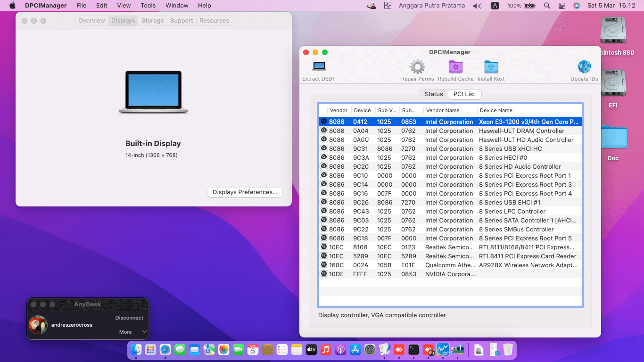Viewport: 644px width, 362px height.
Task: Open System Preferences in the Dock
Action: click(x=370, y=349)
